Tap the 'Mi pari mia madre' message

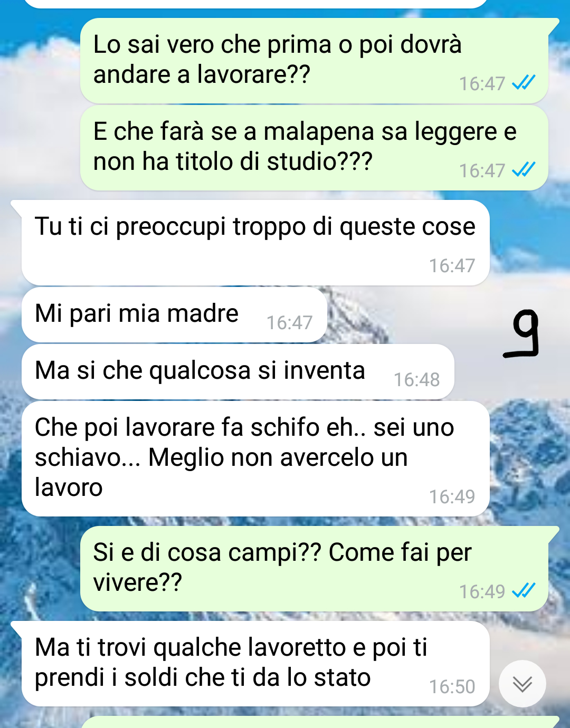point(174,315)
